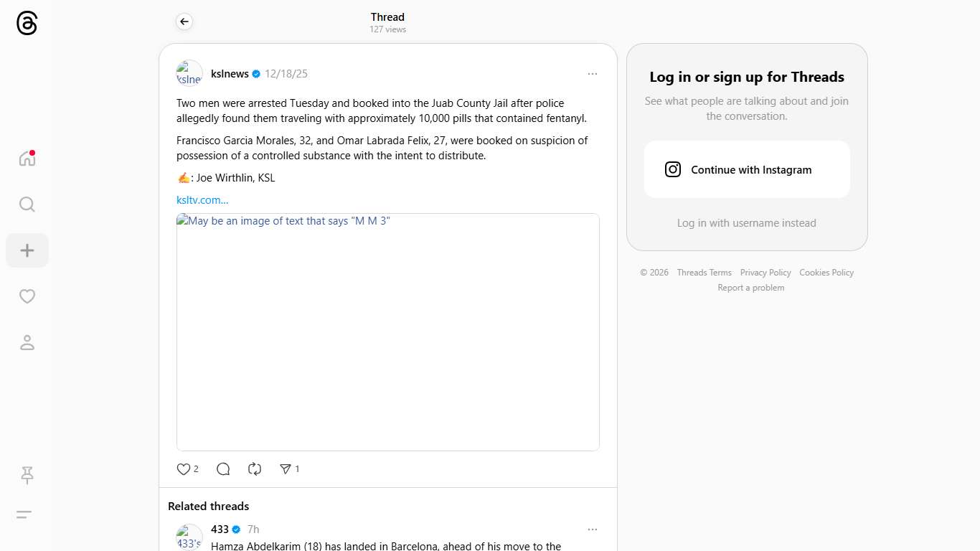Image resolution: width=980 pixels, height=551 pixels.
Task: Open kslnews post options ellipsis
Action: pyautogui.click(x=592, y=74)
